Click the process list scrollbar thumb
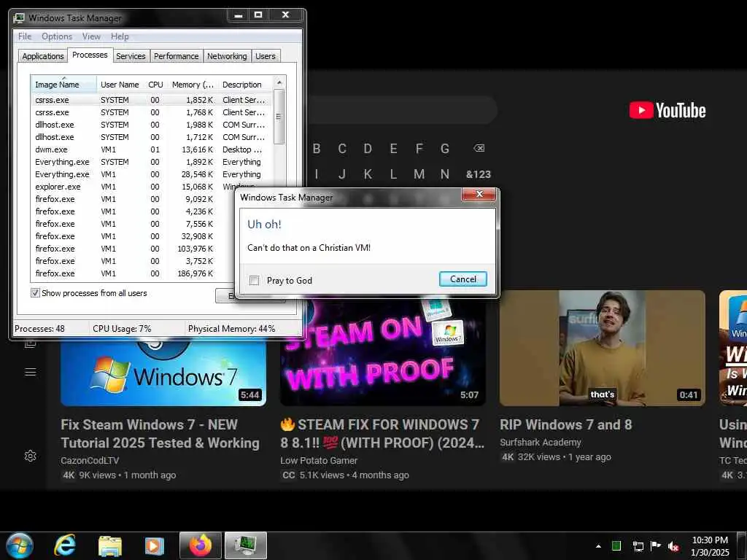This screenshot has height=560, width=747. pyautogui.click(x=279, y=117)
